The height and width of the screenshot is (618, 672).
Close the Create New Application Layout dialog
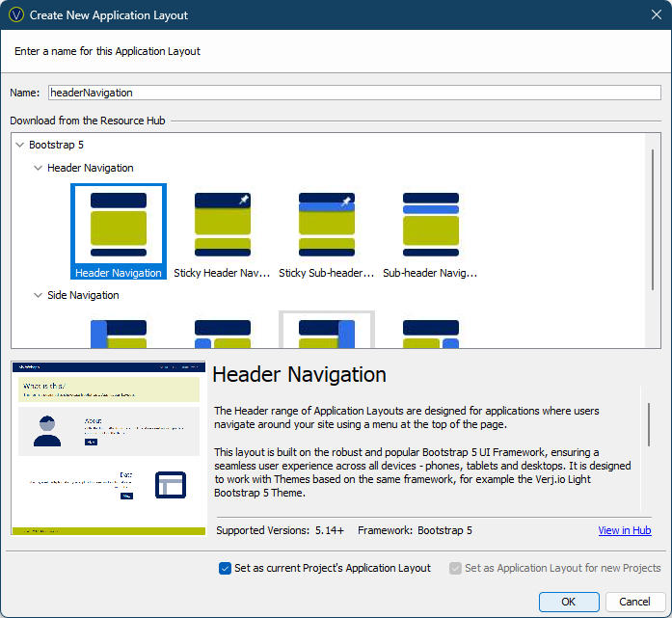pyautogui.click(x=656, y=15)
